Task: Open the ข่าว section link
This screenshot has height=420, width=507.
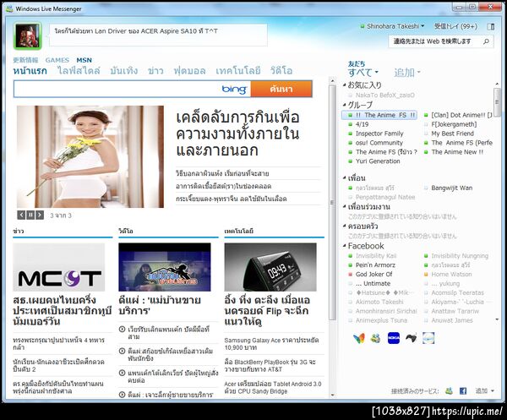Action: point(155,71)
